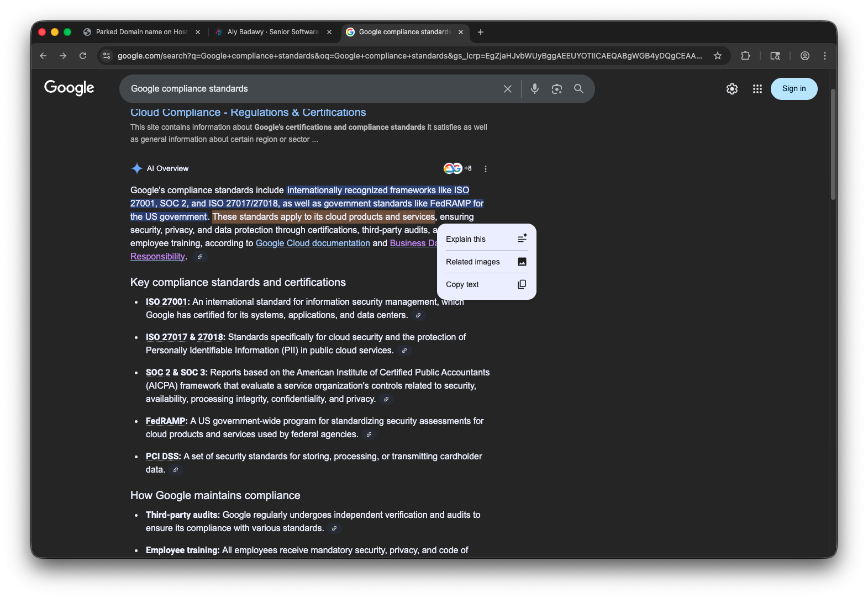Open the Google apps grid
The width and height of the screenshot is (868, 599).
coord(757,89)
